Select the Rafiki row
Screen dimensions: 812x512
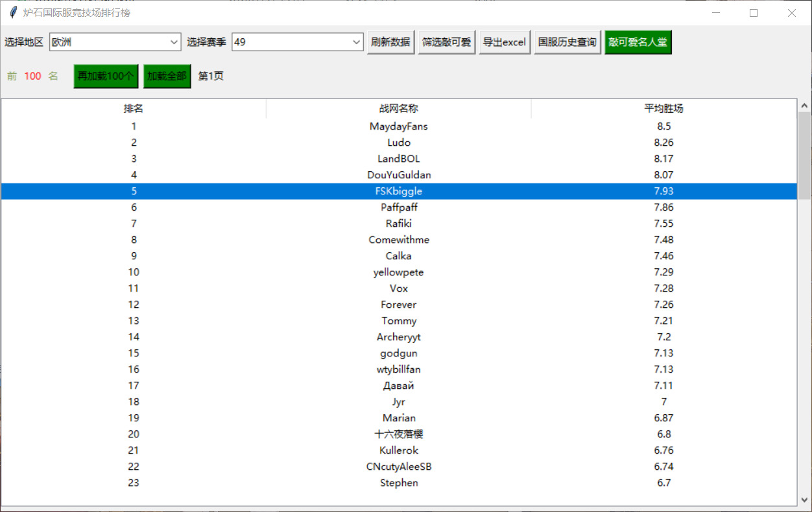[x=399, y=224]
